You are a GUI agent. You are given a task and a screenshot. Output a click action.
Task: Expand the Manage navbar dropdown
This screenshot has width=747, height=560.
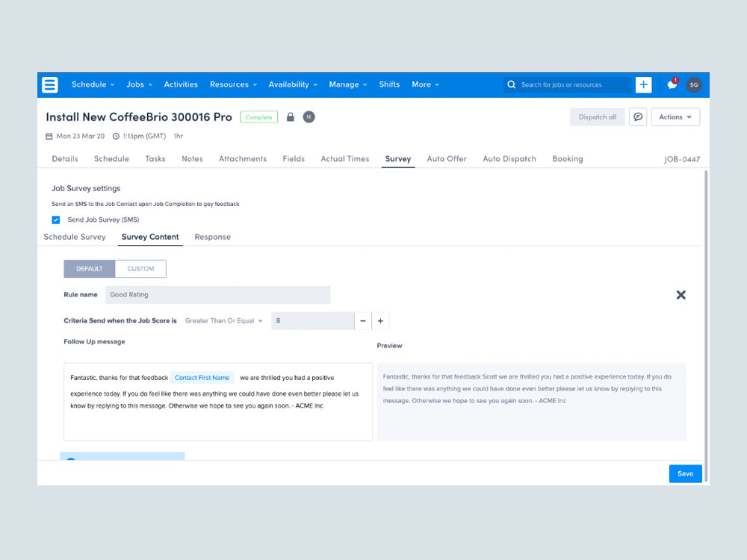pyautogui.click(x=348, y=84)
